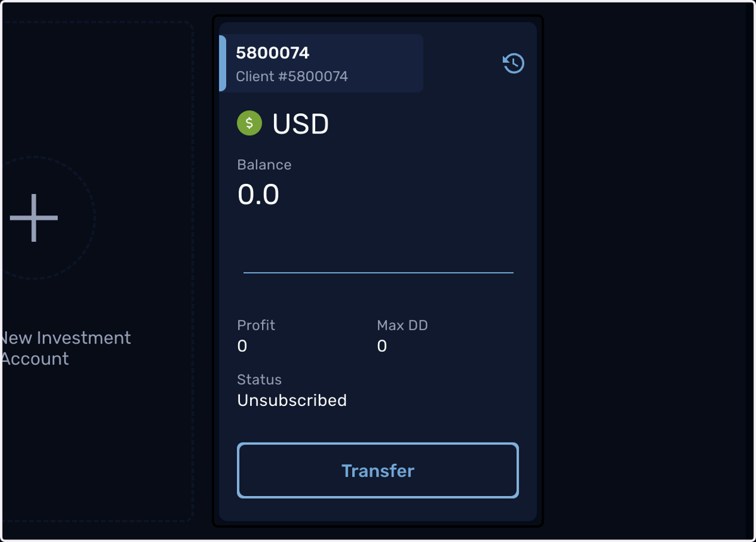Viewport: 756px width, 542px height.
Task: Click the Balance label
Action: pyautogui.click(x=264, y=165)
